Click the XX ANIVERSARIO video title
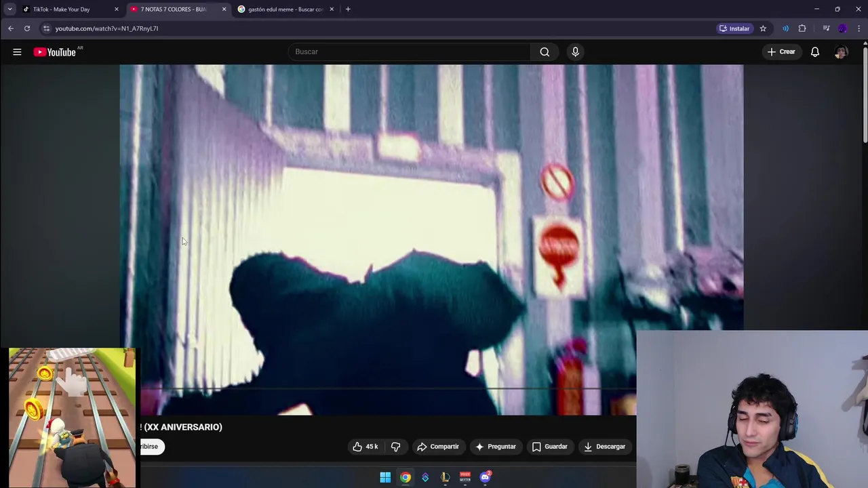The image size is (868, 488). [181, 427]
